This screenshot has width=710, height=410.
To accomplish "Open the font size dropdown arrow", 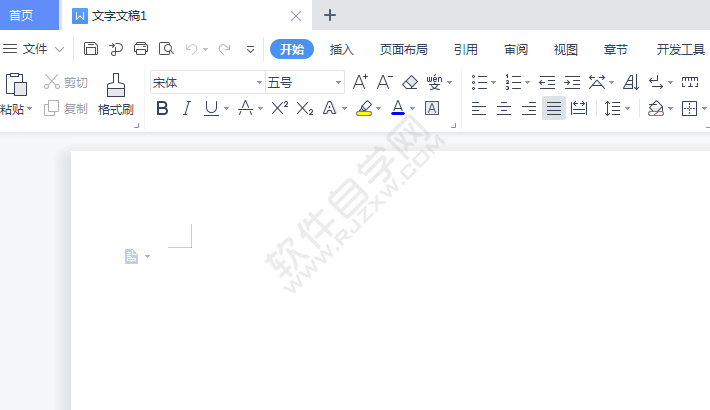I will [338, 82].
